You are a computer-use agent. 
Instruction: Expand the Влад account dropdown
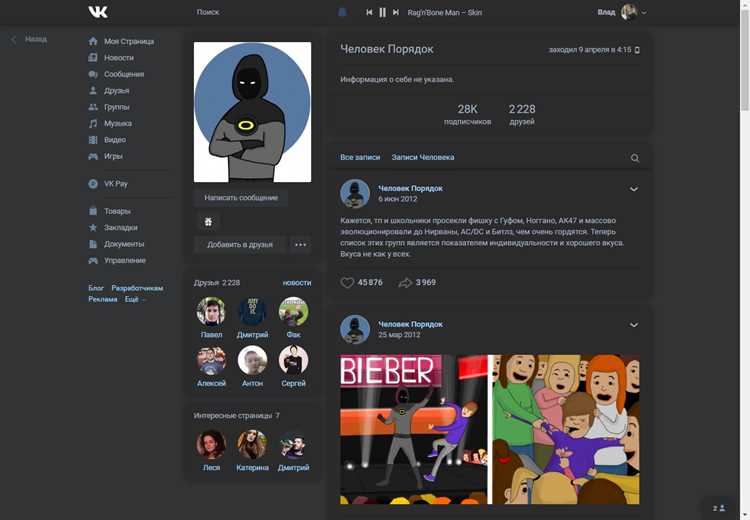pos(622,12)
